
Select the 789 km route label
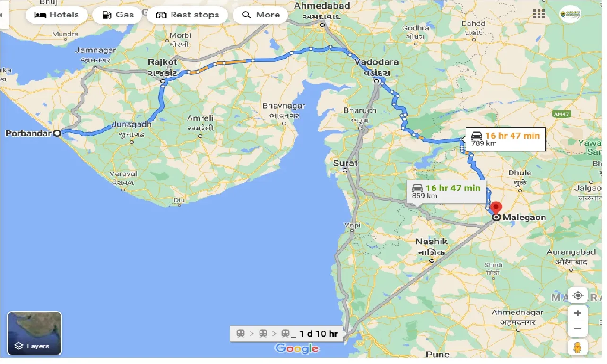click(505, 139)
